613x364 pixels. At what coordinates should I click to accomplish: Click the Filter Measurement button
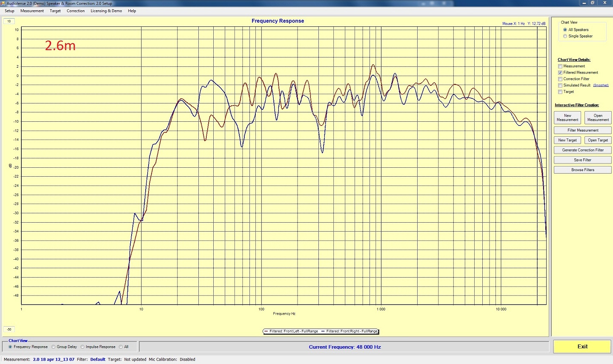(583, 130)
